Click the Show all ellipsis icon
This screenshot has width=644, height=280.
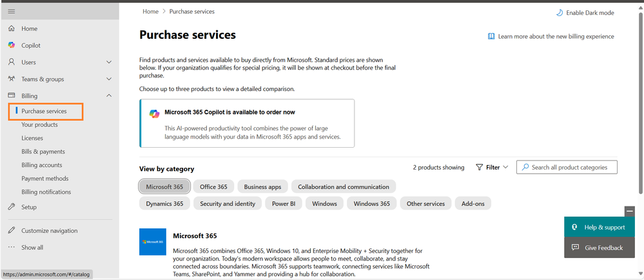(12, 248)
